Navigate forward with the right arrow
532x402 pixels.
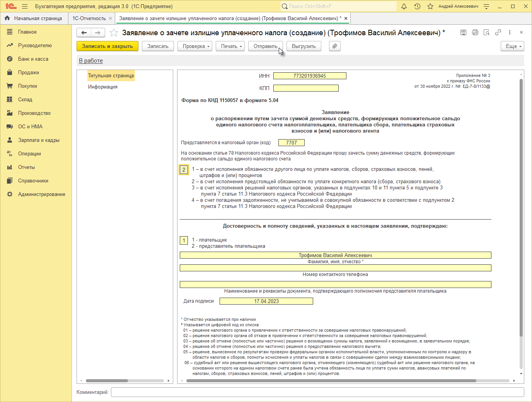tap(98, 33)
